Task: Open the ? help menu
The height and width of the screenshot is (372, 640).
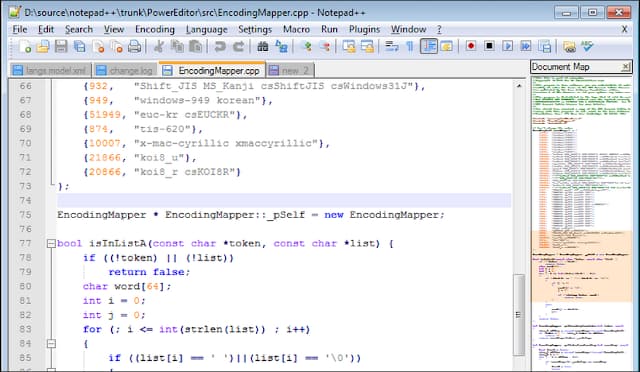Action: tap(439, 29)
